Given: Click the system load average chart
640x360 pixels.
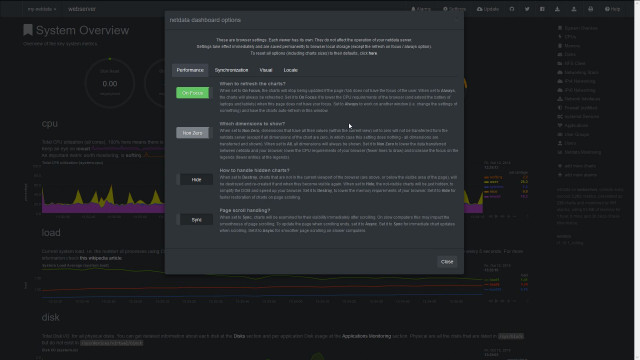Looking at the screenshot, I should coord(262,283).
